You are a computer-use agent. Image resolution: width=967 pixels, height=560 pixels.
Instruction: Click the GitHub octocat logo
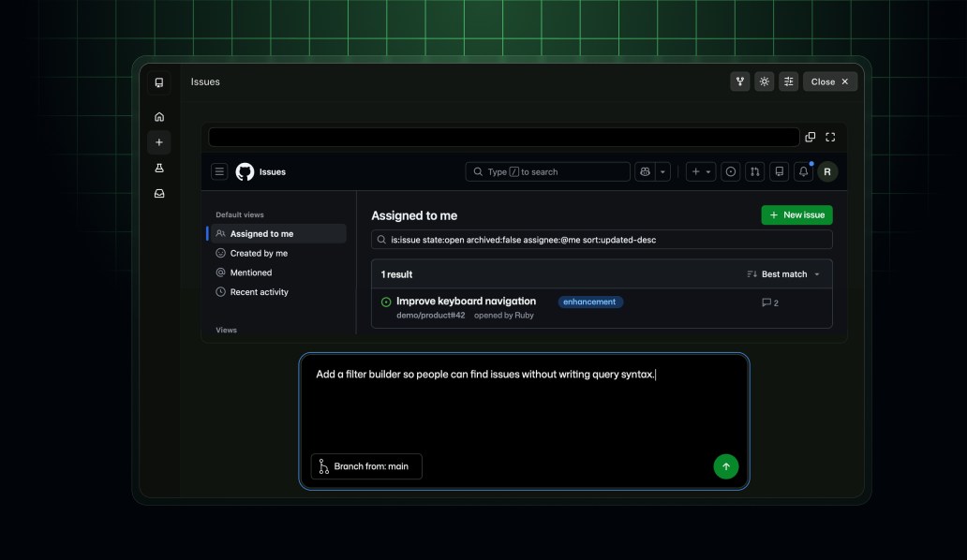(245, 172)
